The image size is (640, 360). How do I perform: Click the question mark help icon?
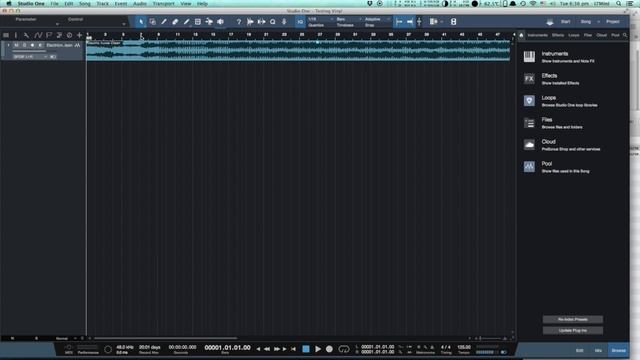[239, 22]
